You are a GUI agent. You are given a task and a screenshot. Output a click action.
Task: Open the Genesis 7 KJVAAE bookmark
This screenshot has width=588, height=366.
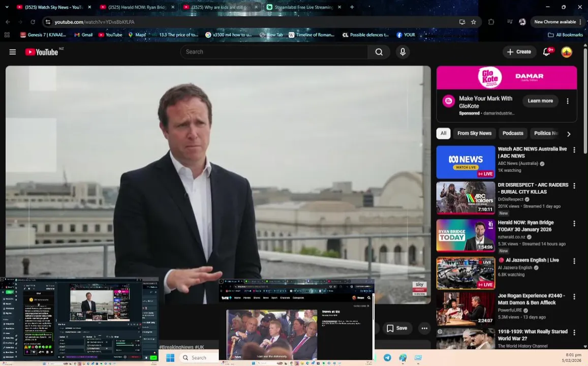tap(43, 35)
